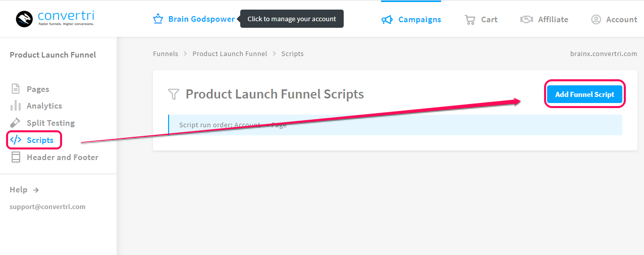
Task: Click the crown icon beside Brain Godspower
Action: click(x=158, y=19)
